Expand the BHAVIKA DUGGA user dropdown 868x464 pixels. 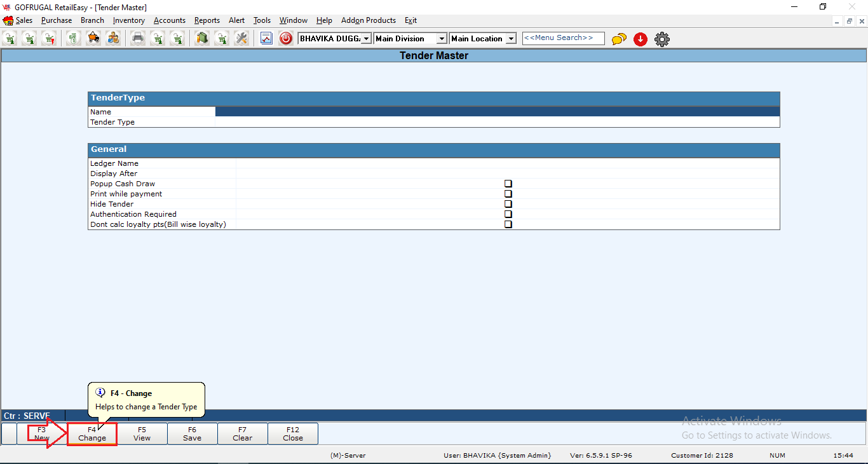pyautogui.click(x=367, y=39)
